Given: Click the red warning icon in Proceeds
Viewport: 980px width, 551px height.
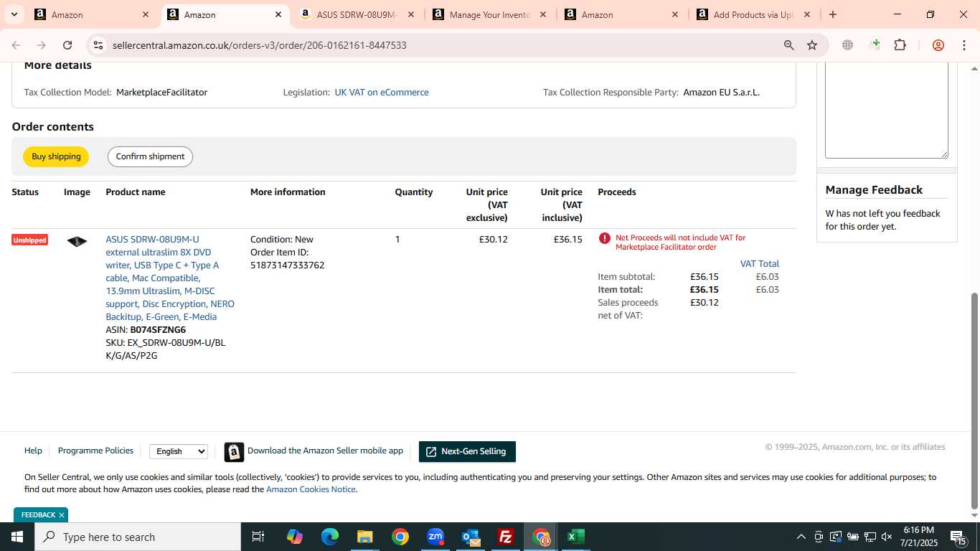Looking at the screenshot, I should [x=605, y=238].
